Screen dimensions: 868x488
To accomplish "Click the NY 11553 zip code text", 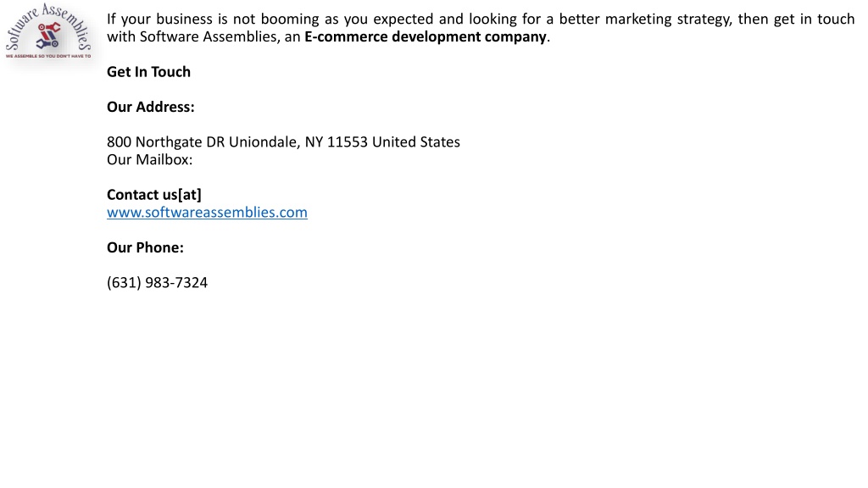I will [336, 142].
